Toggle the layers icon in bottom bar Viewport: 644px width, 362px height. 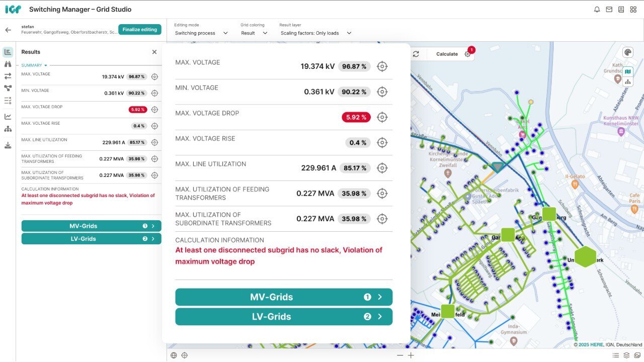click(x=626, y=355)
